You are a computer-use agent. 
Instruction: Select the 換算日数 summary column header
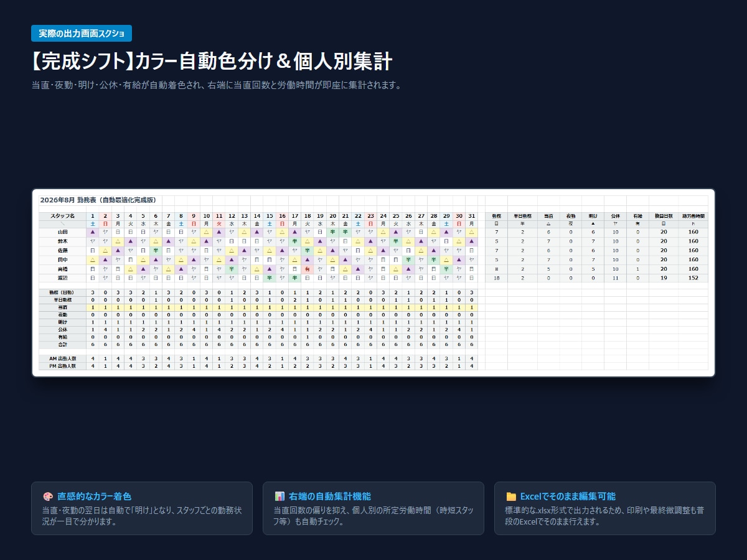[x=664, y=215]
